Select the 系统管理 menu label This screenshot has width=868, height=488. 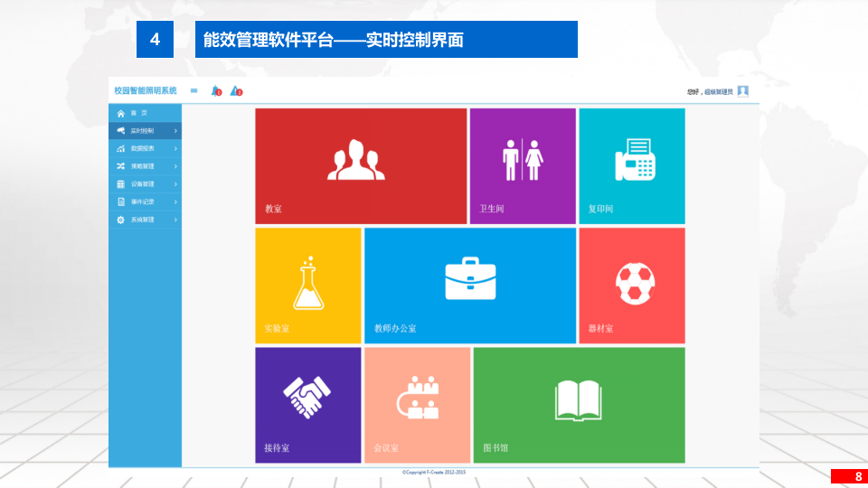(142, 220)
